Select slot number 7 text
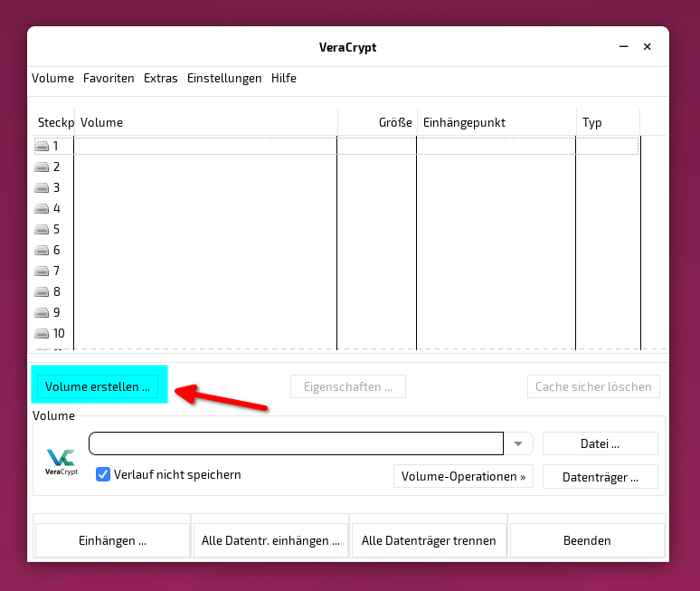This screenshot has width=700, height=591. (x=56, y=272)
